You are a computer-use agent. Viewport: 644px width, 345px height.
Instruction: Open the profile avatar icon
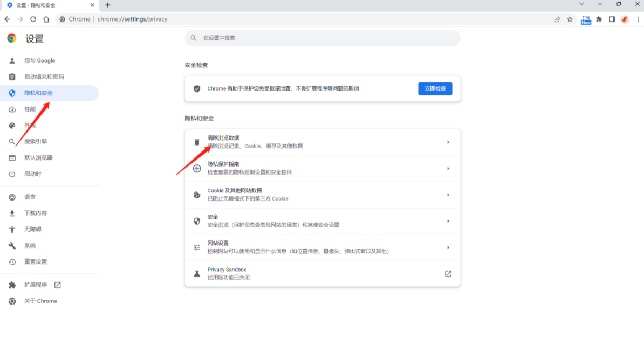tap(625, 19)
